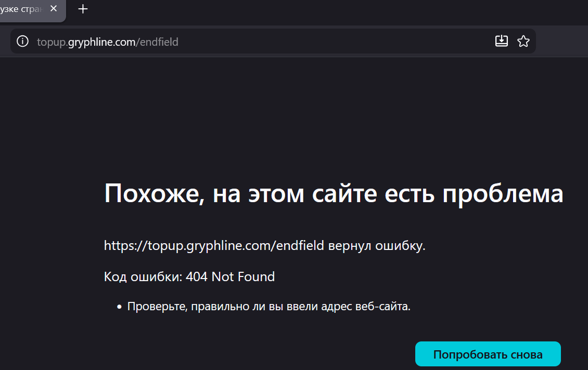This screenshot has width=588, height=370.
Task: Click heading "Похоже, на этом сайте есть проблема"
Action: [x=333, y=194]
